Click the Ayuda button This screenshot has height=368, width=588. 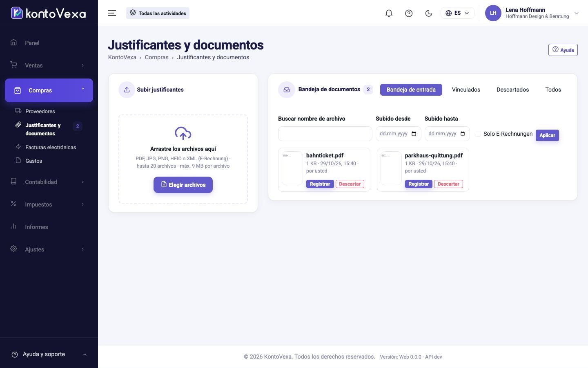(563, 50)
